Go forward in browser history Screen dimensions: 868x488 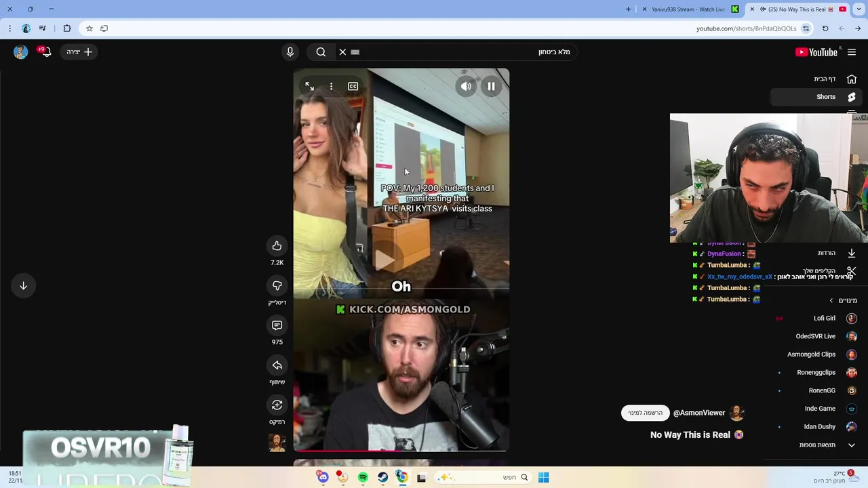click(842, 28)
